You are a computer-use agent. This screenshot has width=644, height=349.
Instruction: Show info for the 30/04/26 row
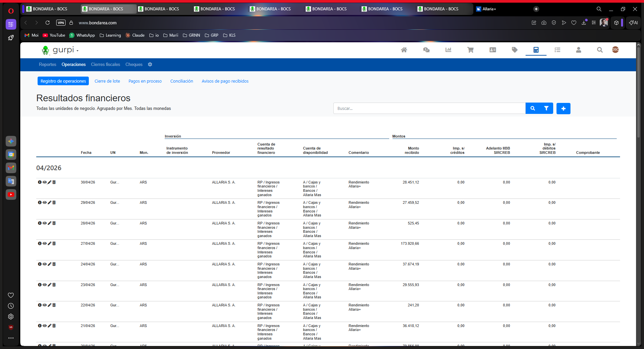(40, 182)
